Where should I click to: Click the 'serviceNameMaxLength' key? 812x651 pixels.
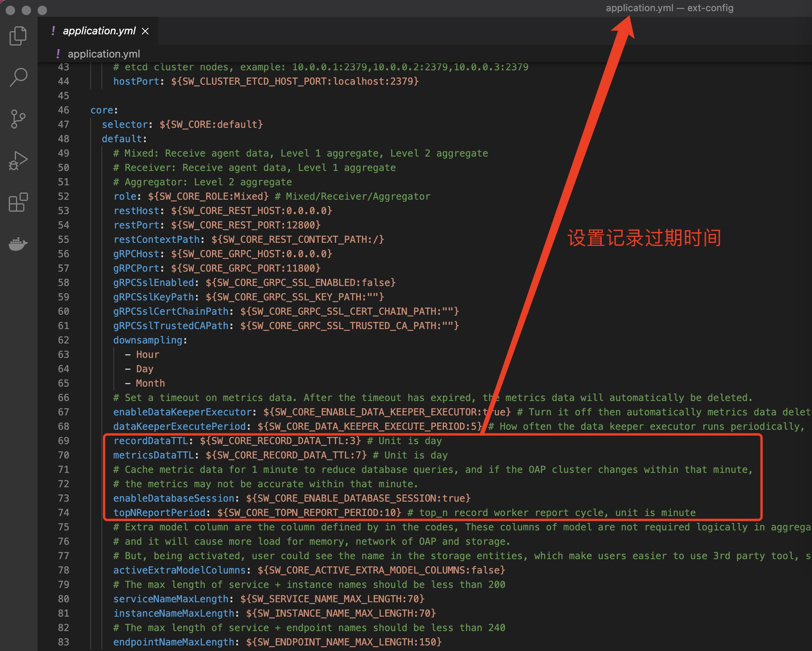171,599
